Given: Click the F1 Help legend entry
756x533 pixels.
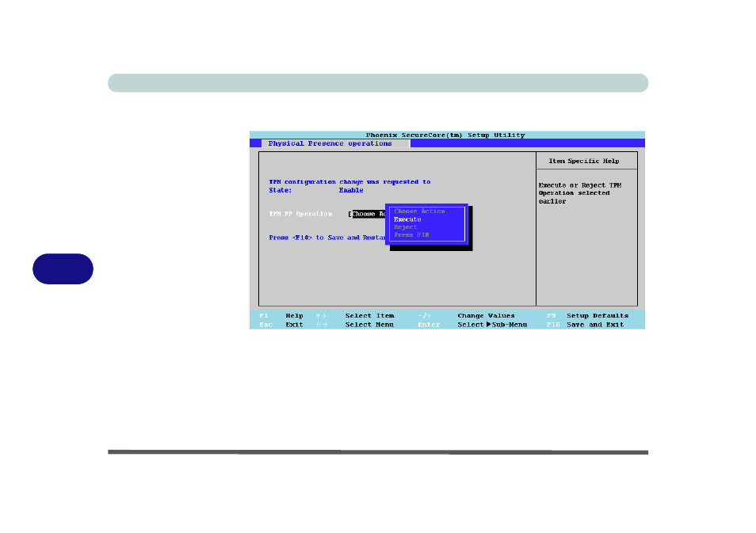Looking at the screenshot, I should 281,316.
